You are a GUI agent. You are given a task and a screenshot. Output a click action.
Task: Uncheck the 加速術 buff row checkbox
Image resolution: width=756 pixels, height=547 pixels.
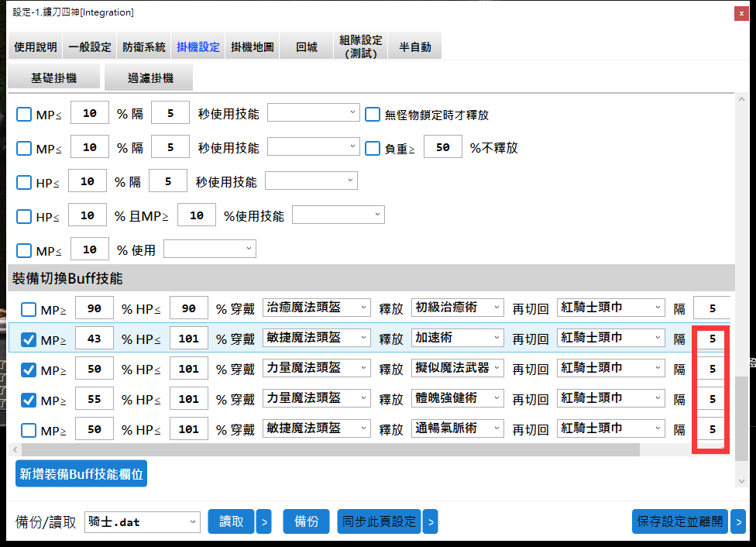click(x=29, y=339)
